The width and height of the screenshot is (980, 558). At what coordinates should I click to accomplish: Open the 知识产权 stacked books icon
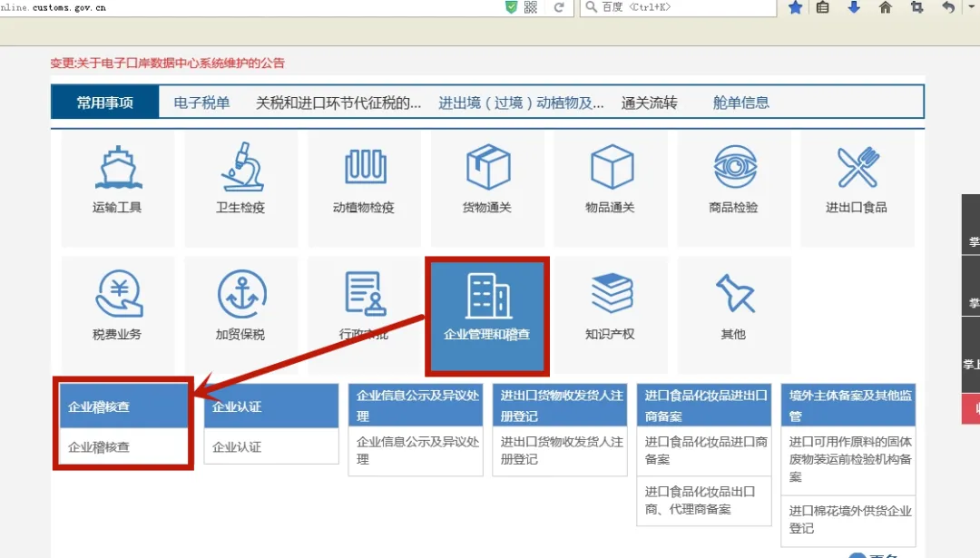click(x=612, y=293)
